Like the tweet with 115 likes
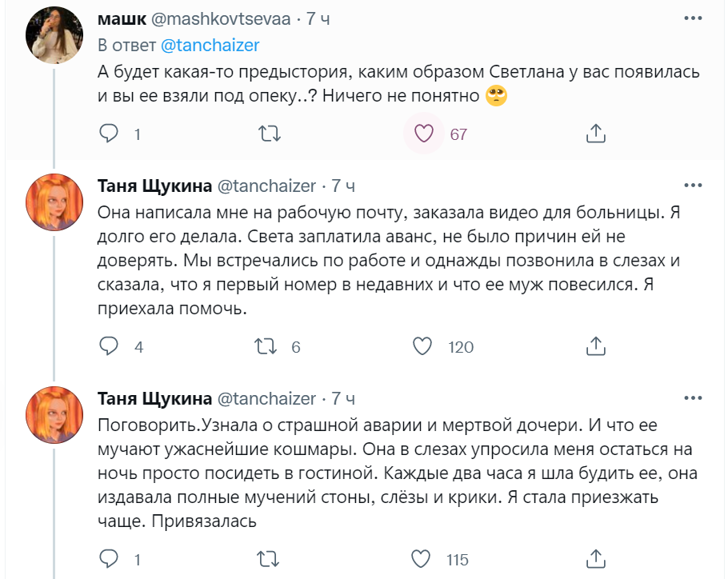The image size is (728, 579). 422,558
